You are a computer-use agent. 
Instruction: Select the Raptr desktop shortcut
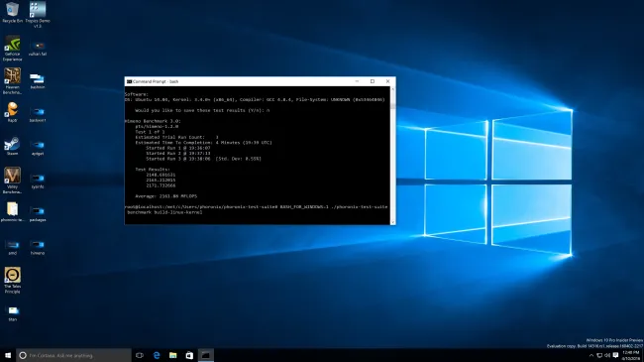tap(12, 112)
